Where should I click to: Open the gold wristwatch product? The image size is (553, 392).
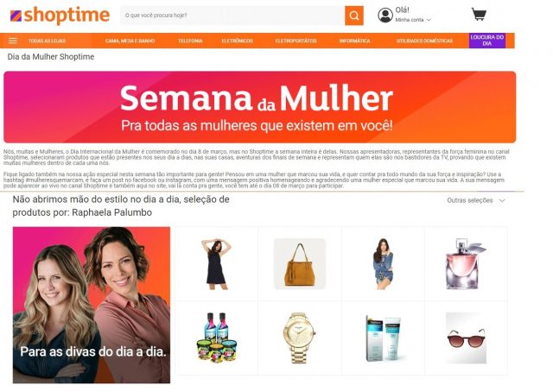(300, 338)
